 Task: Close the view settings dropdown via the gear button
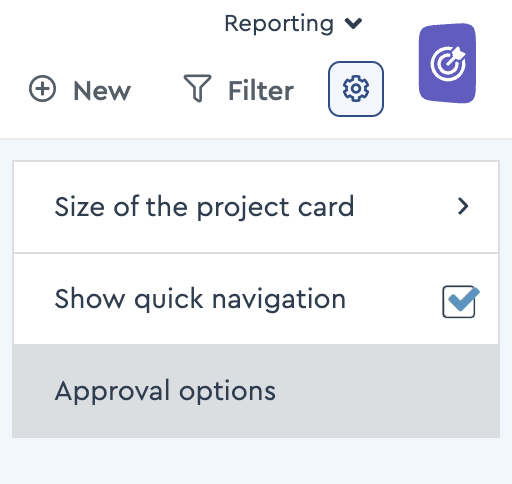(356, 89)
